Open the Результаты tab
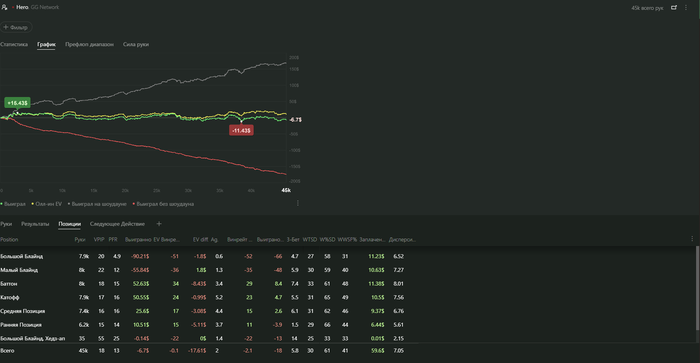 (35, 224)
